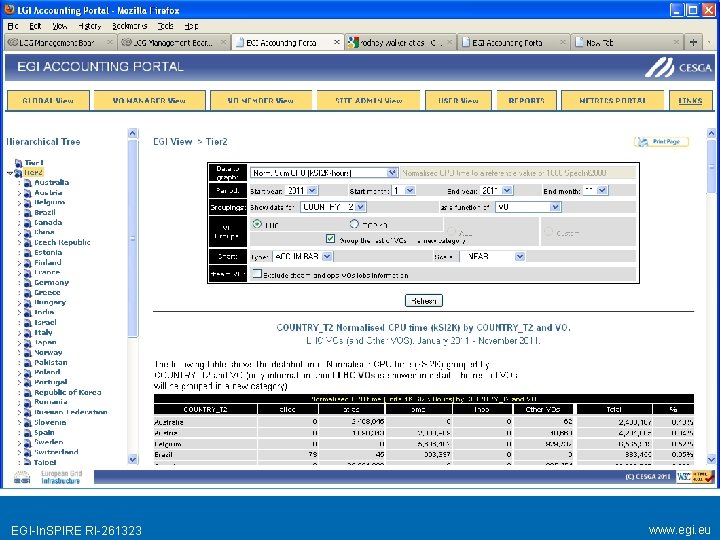Click the Brazil node icon in tree
The height and width of the screenshot is (540, 720).
click(28, 213)
